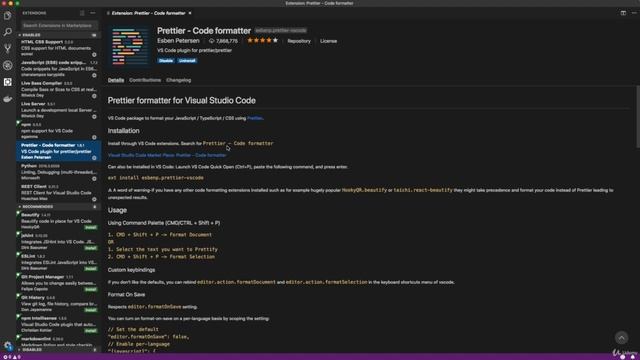The height and width of the screenshot is (360, 640).
Task: Open gear menu for Prettier - Code formatter
Action: click(94, 158)
